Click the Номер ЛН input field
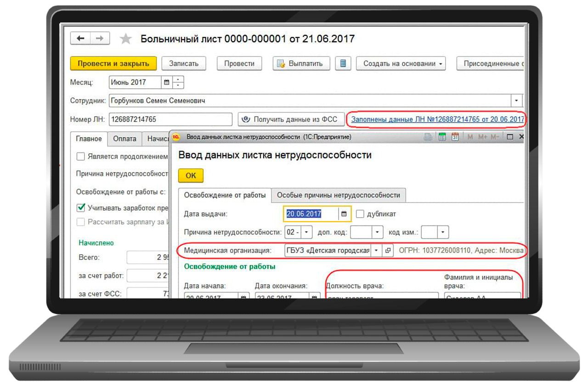The width and height of the screenshot is (588, 387). point(170,119)
